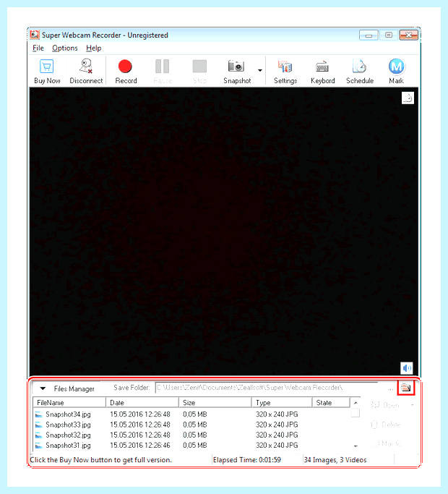Click the Snapshot33.jpg image file icon

click(x=38, y=425)
